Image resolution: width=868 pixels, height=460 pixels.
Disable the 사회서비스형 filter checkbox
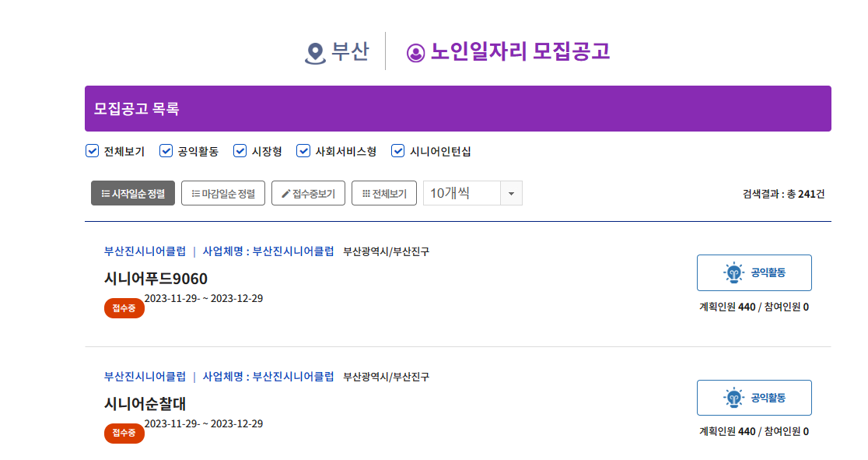303,151
